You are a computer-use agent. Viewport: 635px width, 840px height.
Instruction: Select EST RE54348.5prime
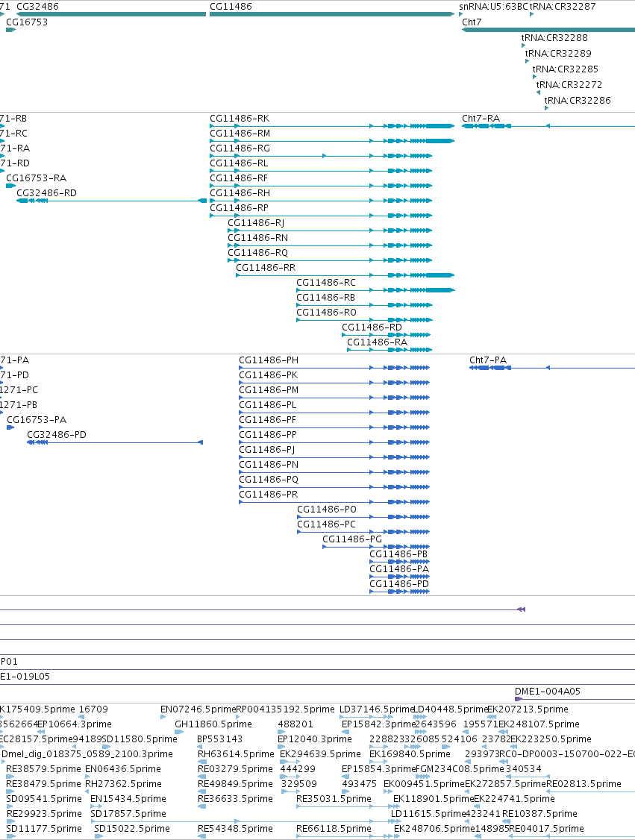[235, 828]
